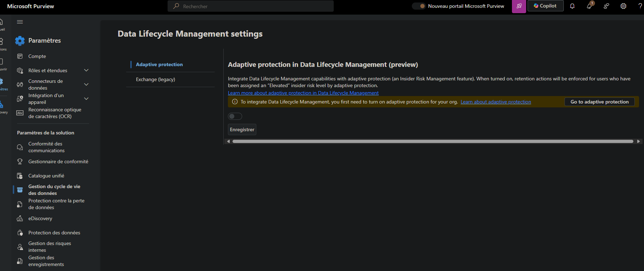Screen dimensions: 644x271
Task: Click the home icon in left rail
Action: click(1, 22)
